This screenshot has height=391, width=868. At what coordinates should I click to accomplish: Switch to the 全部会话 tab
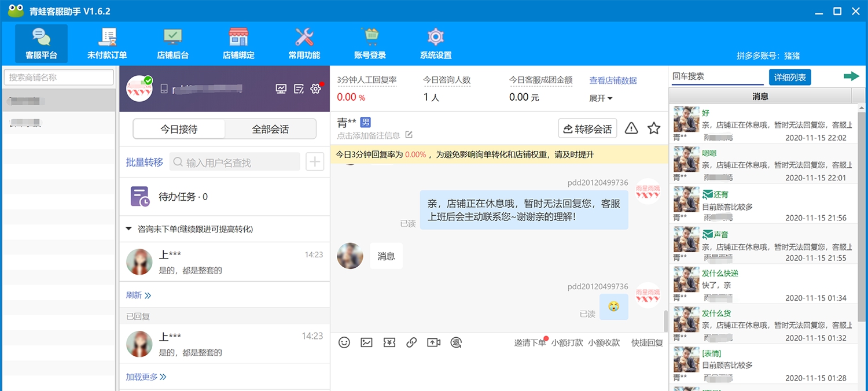tap(270, 128)
